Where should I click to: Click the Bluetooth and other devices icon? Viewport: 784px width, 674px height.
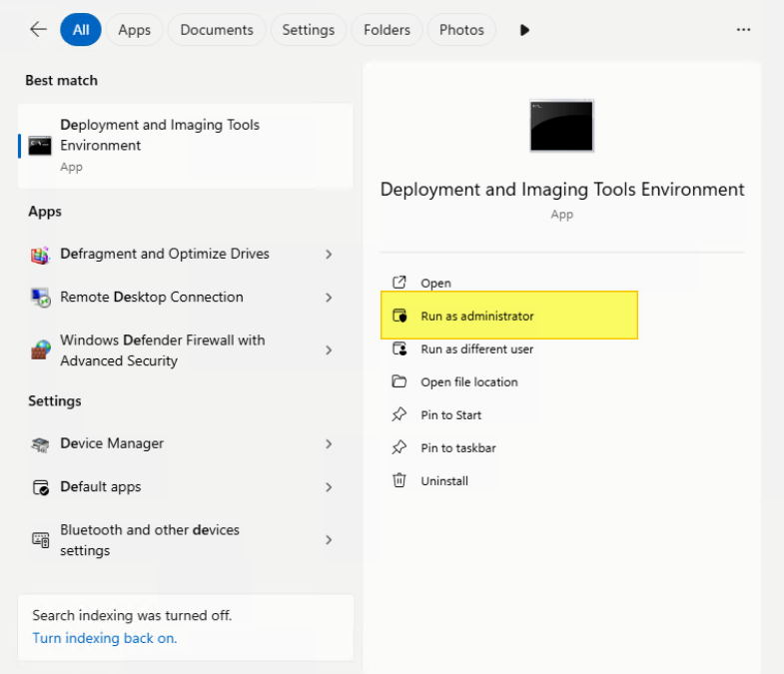click(x=41, y=540)
